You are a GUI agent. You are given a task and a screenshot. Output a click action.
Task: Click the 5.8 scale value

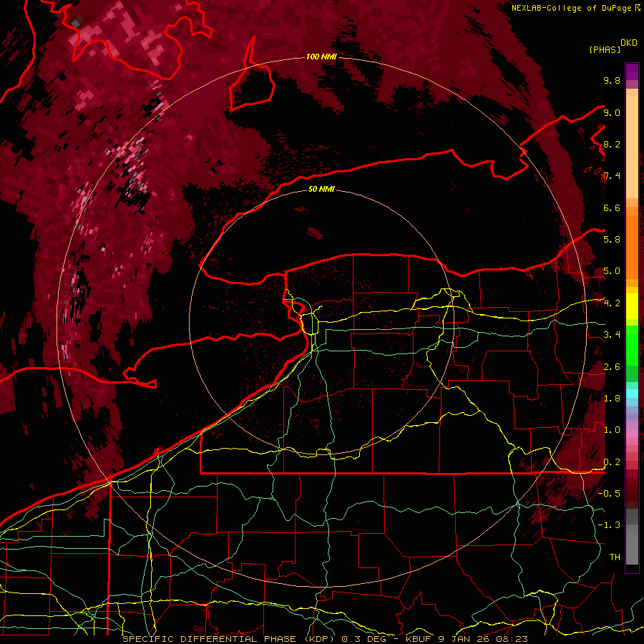(612, 240)
